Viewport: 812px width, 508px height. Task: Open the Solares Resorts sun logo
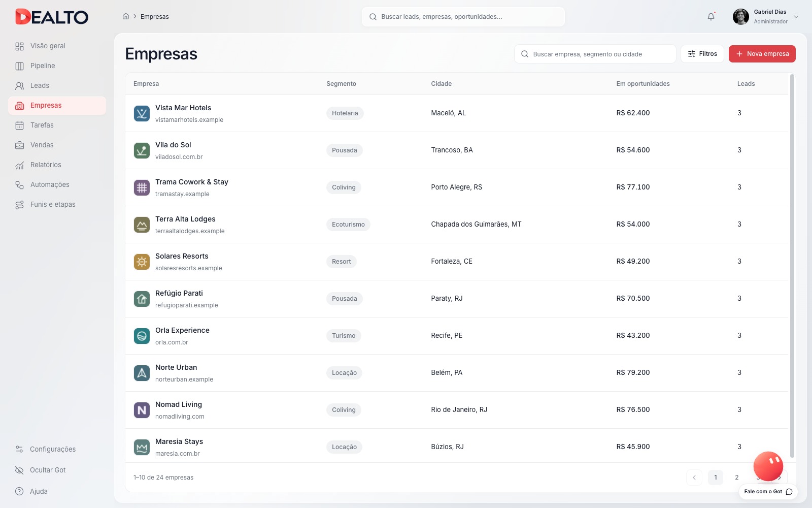(142, 262)
